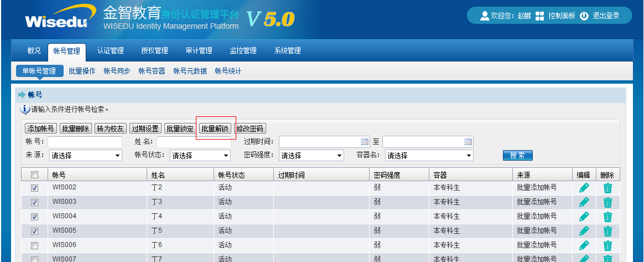Expand the 容器名 dropdown list
The image size is (644, 262).
click(x=429, y=156)
